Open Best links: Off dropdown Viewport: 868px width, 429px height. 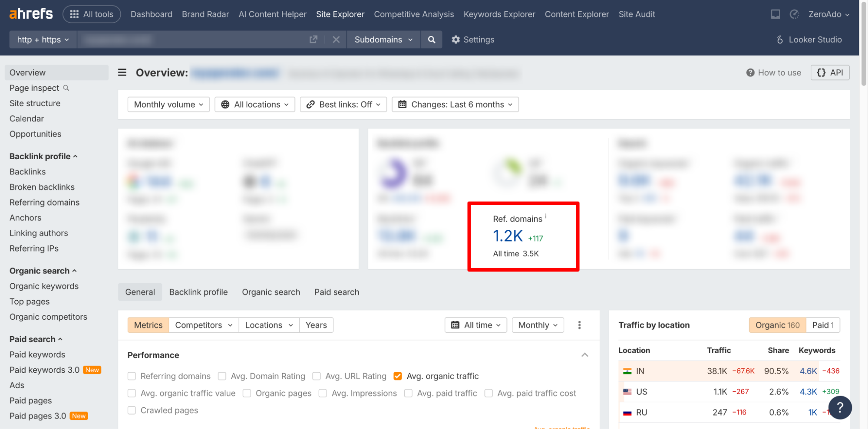pyautogui.click(x=343, y=105)
